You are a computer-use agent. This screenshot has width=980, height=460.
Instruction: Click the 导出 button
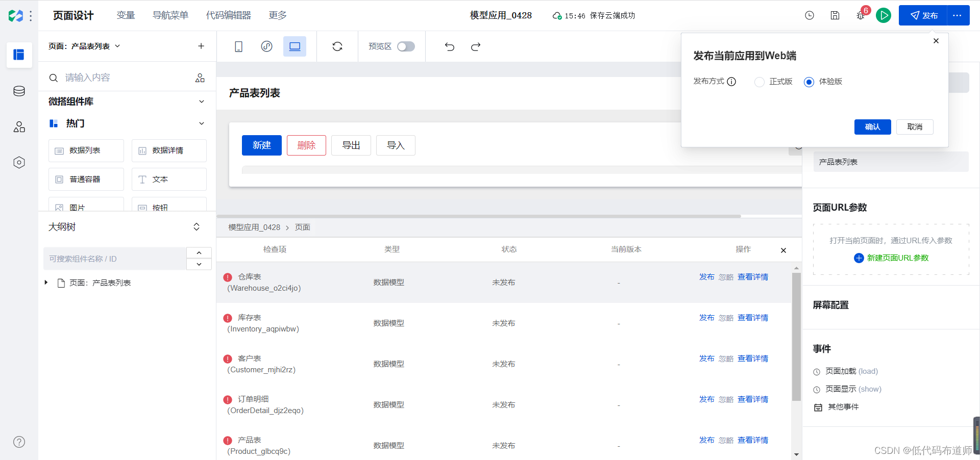click(351, 145)
